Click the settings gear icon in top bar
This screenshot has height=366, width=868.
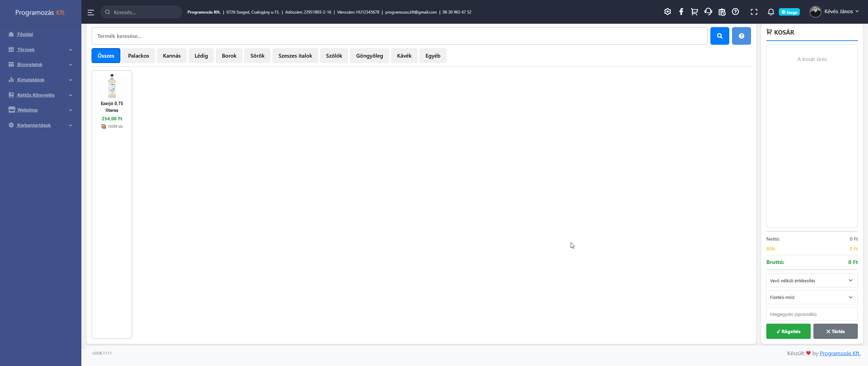[x=667, y=12]
